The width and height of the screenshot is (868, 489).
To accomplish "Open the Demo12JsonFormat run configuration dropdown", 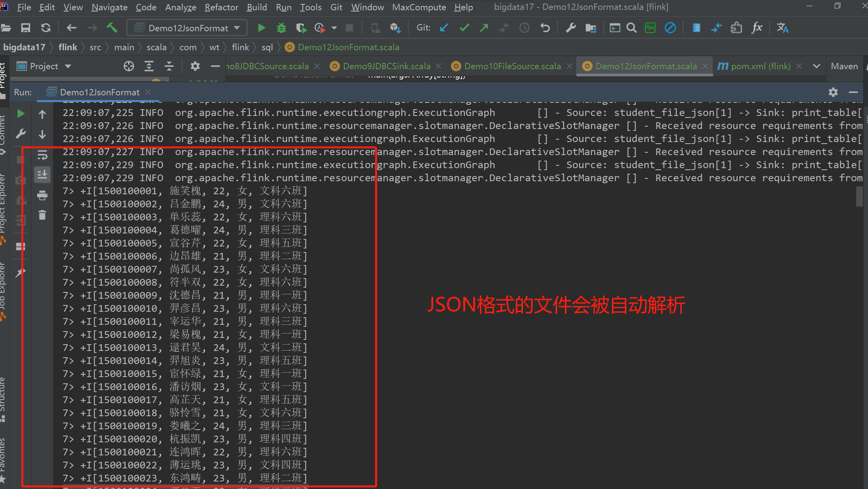I will (187, 28).
